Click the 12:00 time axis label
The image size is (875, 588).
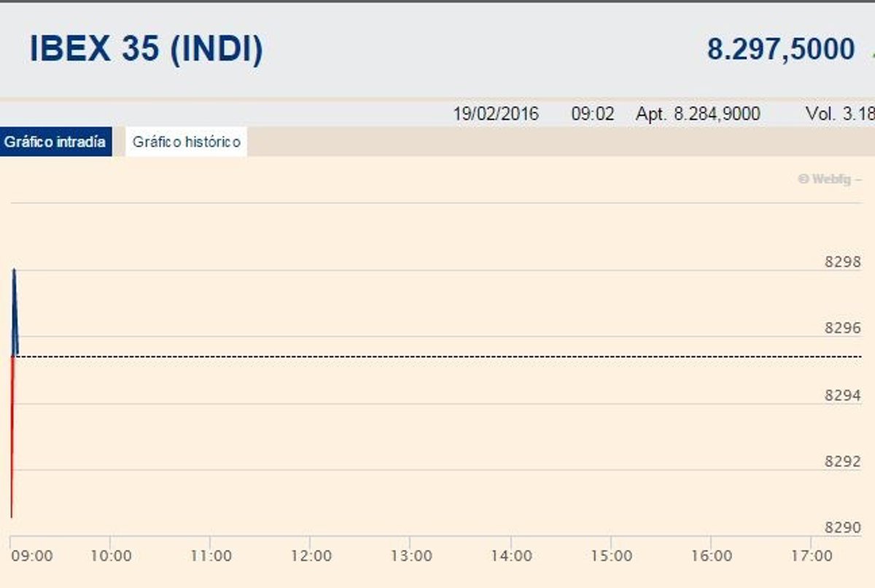tap(311, 556)
